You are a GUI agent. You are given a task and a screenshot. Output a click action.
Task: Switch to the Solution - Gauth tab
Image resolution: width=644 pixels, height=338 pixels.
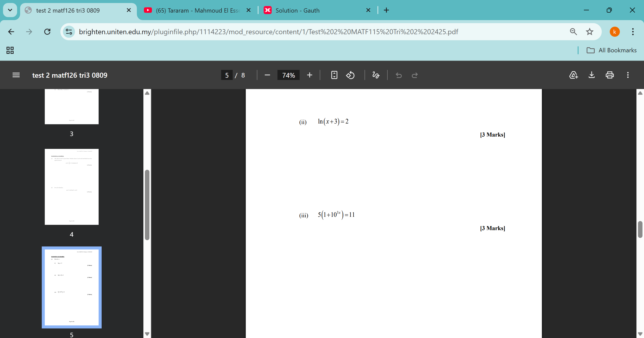click(297, 10)
